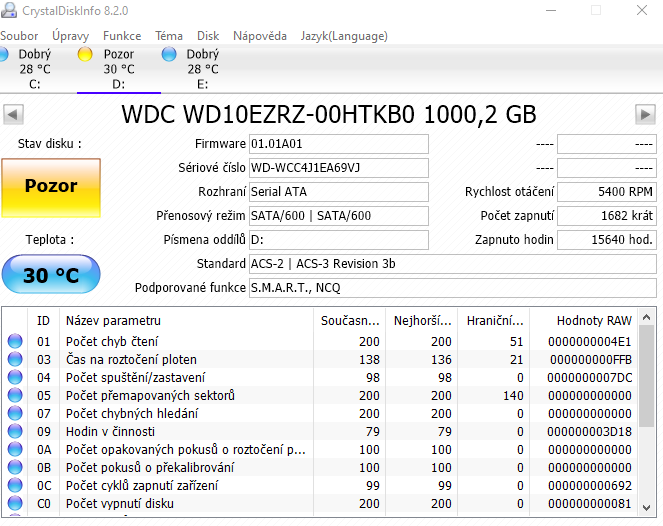663x526 pixels.
Task: Click the Přenosový režim field SATA/600
Action: (x=339, y=216)
